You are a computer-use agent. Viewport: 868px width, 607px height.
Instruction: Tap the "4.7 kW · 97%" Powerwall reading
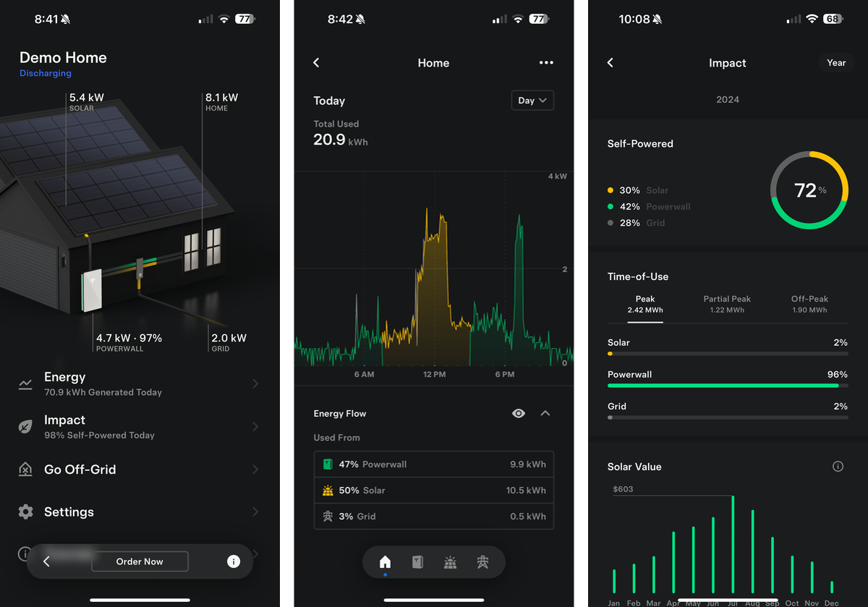click(x=129, y=338)
